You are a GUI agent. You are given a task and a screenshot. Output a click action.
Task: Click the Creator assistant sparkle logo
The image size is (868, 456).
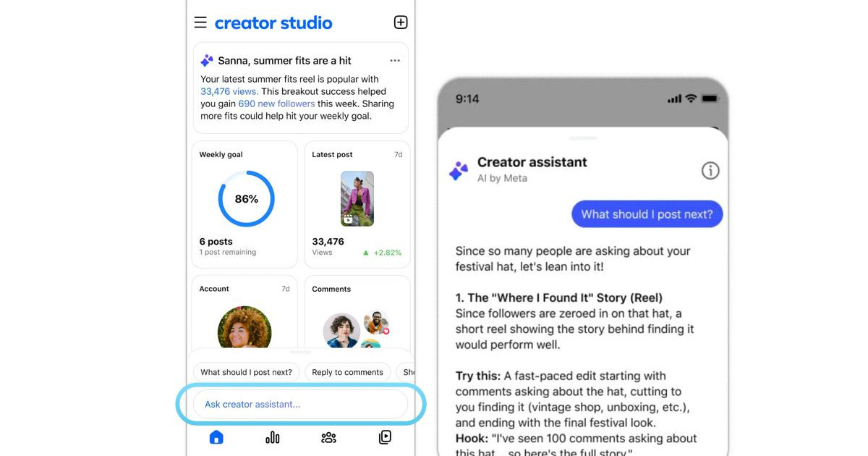tap(459, 171)
